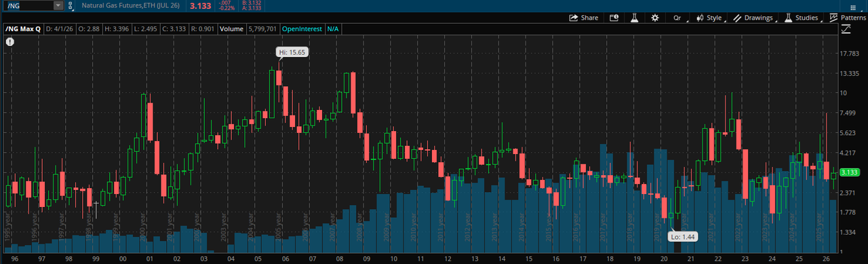Click the symbol link clipboard icon

pos(71,5)
